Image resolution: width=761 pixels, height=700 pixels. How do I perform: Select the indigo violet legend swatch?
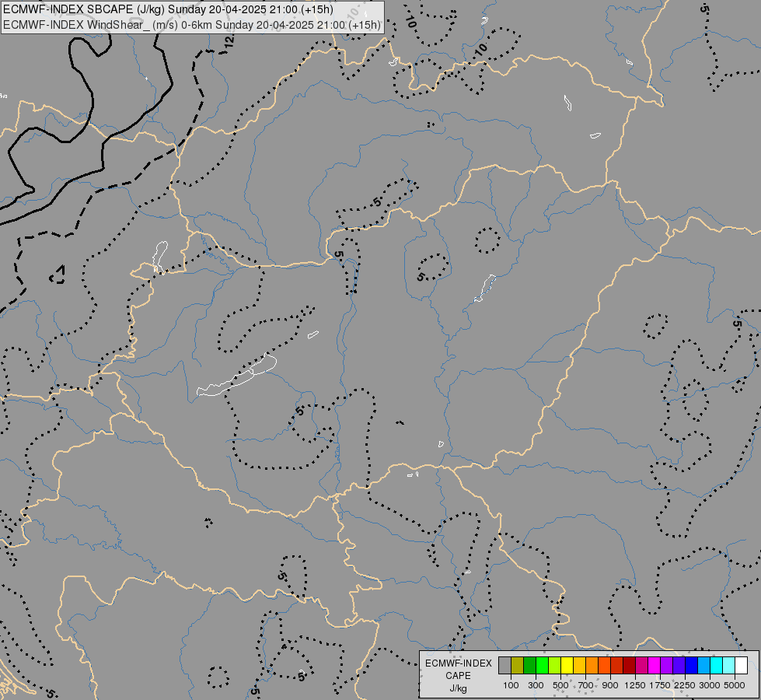(679, 666)
